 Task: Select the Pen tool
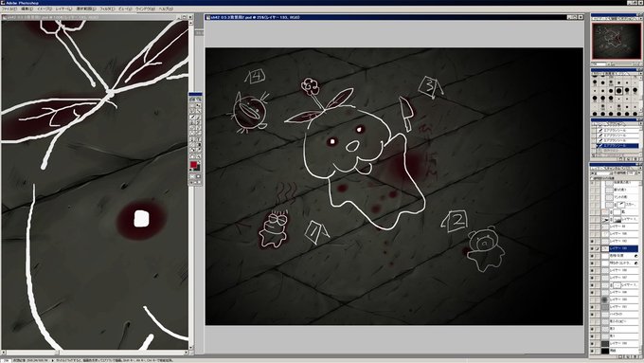click(192, 139)
